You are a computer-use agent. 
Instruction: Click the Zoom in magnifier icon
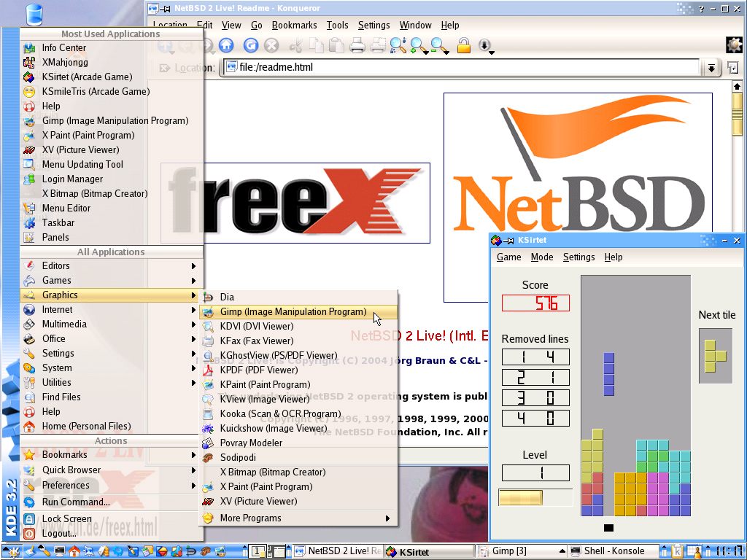click(x=419, y=45)
